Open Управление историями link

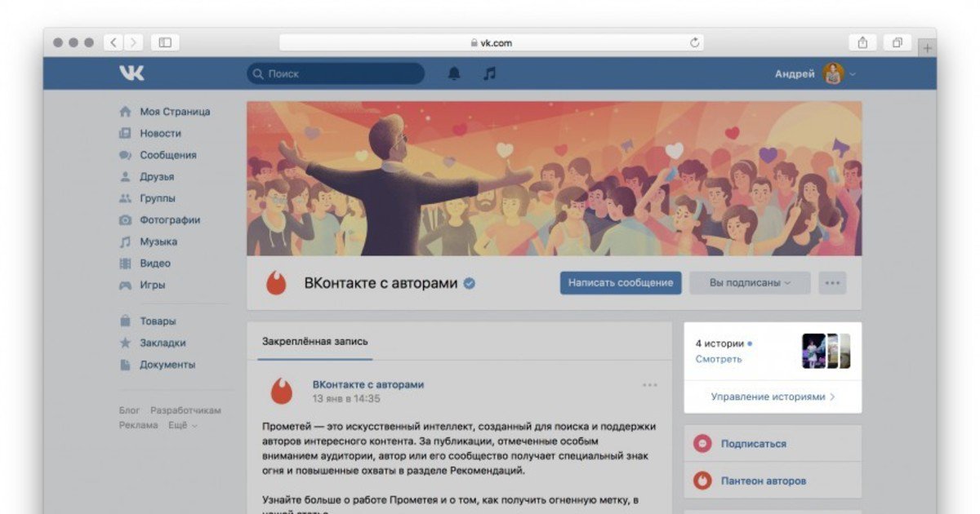coord(773,397)
